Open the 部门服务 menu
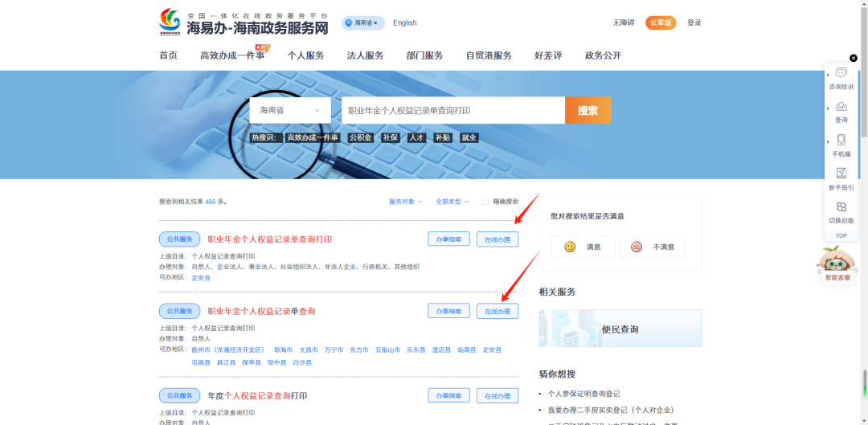868x425 pixels. (x=424, y=55)
